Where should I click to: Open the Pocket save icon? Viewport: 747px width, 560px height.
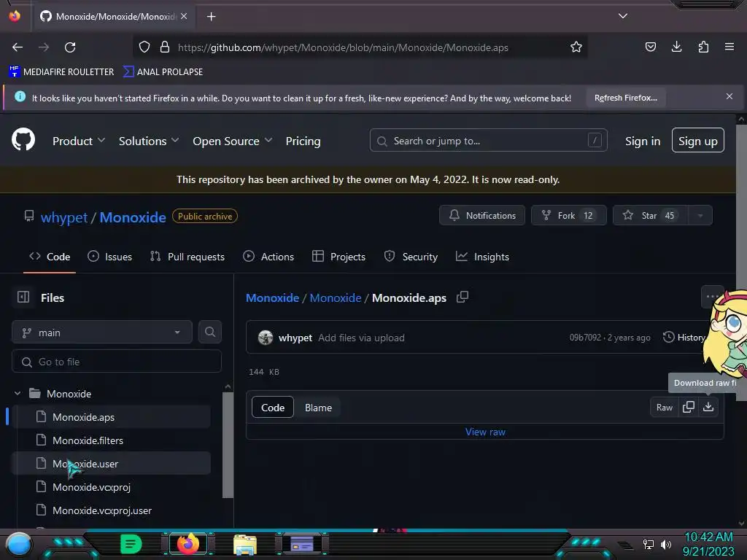[x=650, y=47]
